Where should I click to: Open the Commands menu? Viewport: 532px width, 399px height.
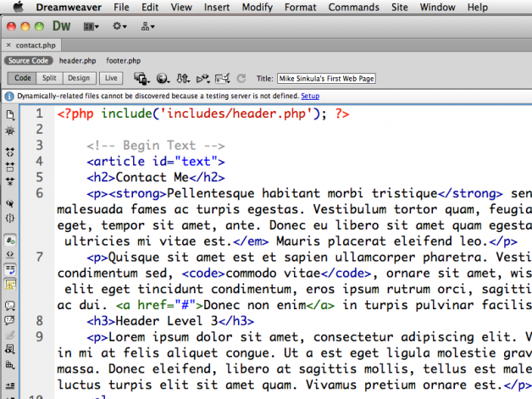(353, 7)
